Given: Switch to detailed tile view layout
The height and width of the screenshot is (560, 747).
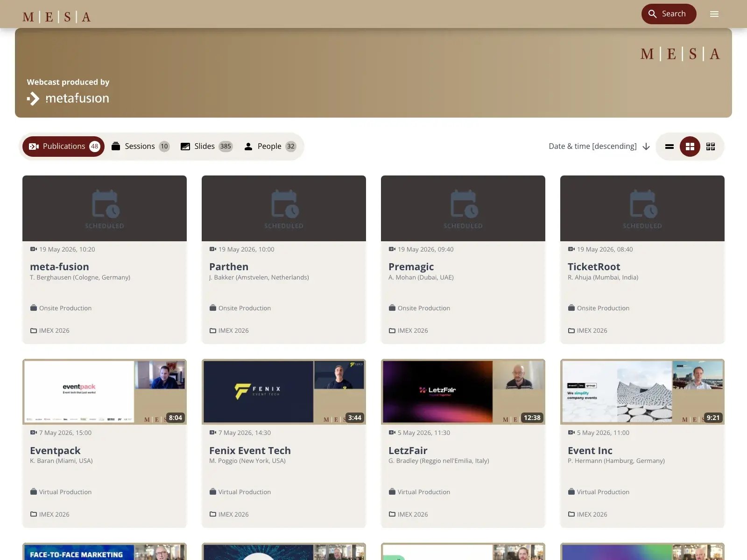Looking at the screenshot, I should pos(711,147).
